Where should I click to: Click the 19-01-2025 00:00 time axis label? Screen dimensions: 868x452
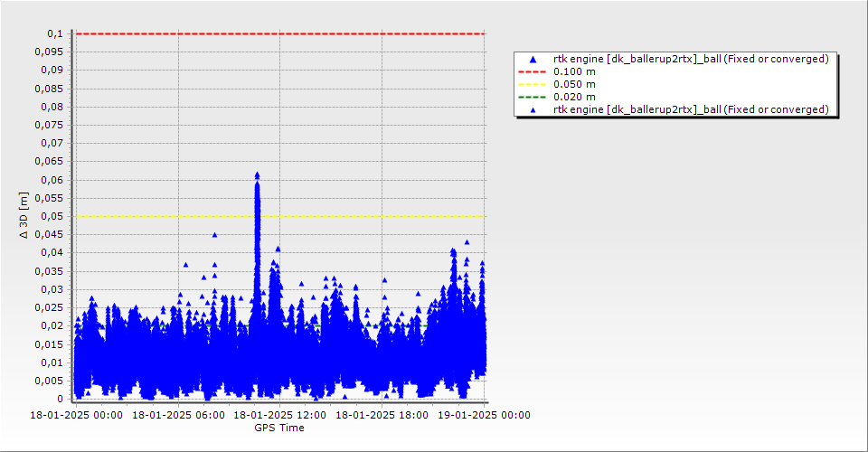point(485,415)
